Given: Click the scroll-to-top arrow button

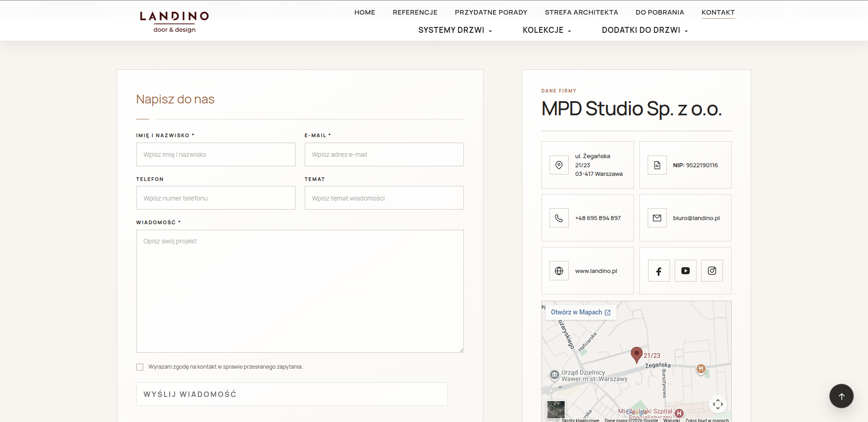Looking at the screenshot, I should tap(842, 396).
